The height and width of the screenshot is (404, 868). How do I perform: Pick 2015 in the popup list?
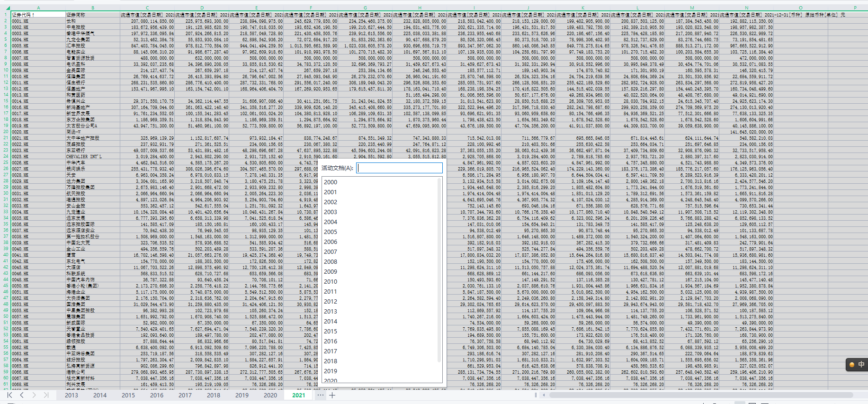[x=331, y=332]
